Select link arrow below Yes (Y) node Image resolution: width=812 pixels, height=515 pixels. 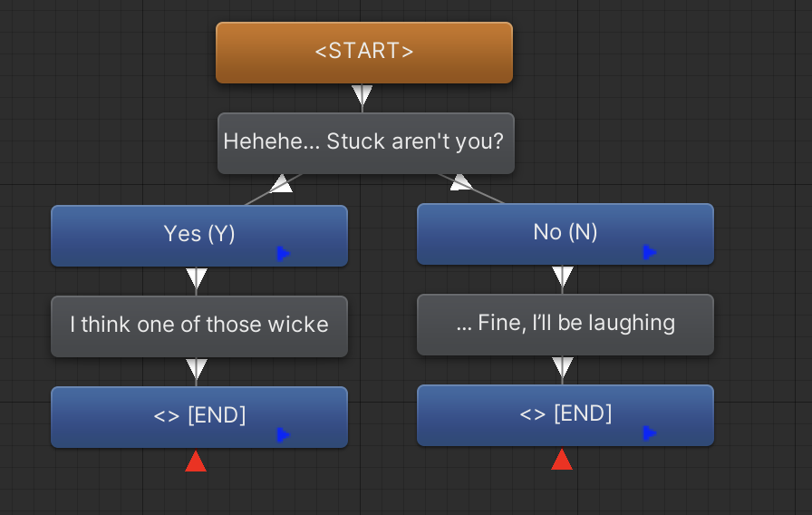[197, 278]
